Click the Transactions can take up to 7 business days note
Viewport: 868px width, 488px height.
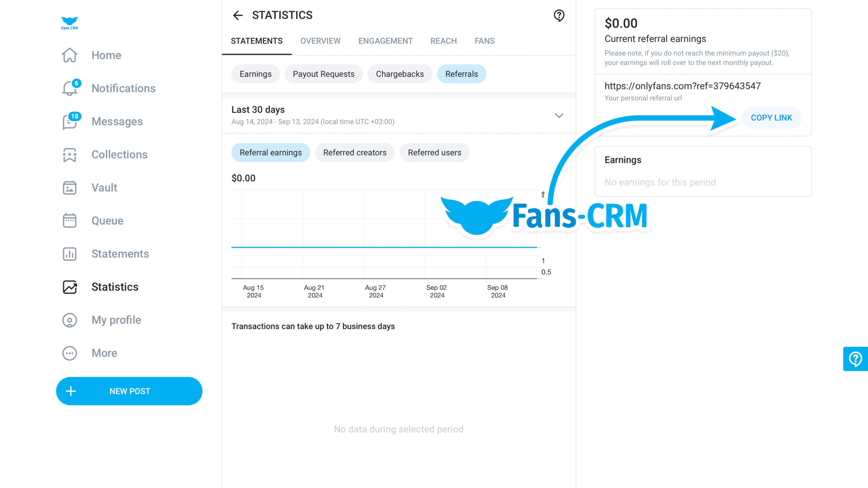(x=313, y=326)
